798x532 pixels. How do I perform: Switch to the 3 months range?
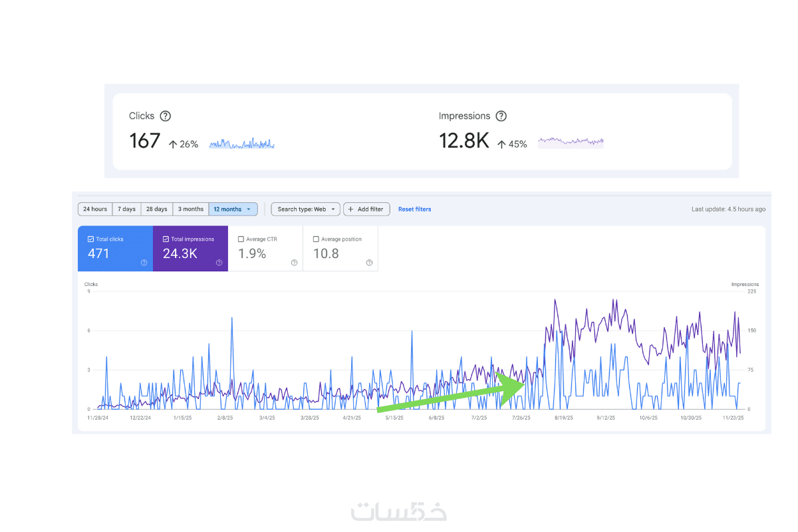191,209
